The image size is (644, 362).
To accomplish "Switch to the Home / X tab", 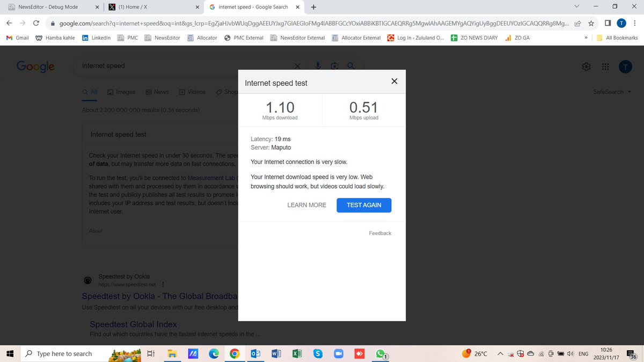I will click(x=153, y=7).
